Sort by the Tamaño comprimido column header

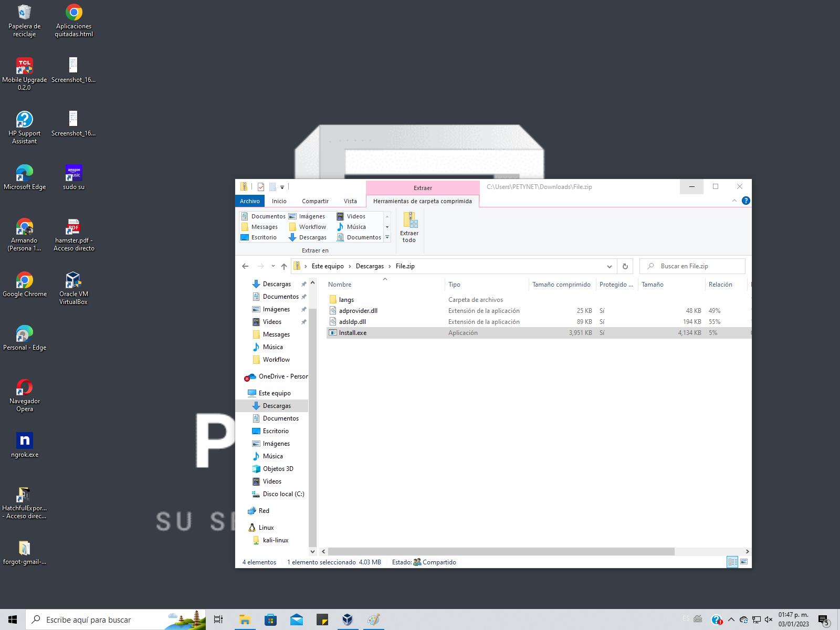coord(561,285)
